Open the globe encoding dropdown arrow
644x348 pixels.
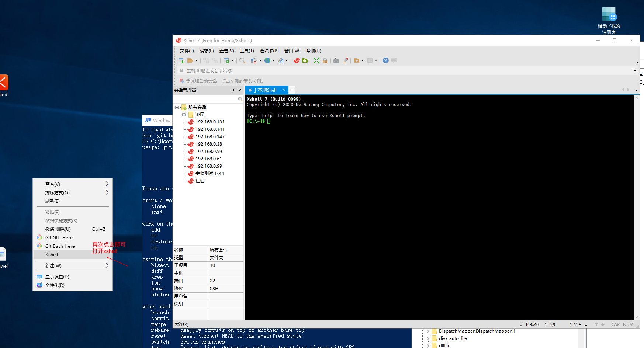click(273, 61)
